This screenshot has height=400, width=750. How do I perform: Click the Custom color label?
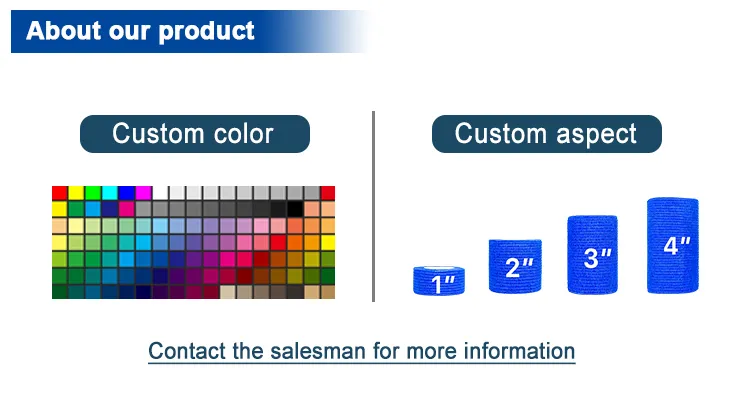[193, 134]
